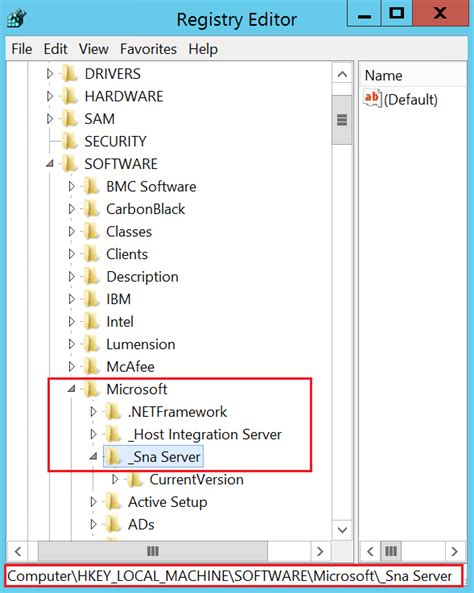Click the _Host Integration Server folder icon
Viewport: 474px width, 593px height.
click(113, 434)
